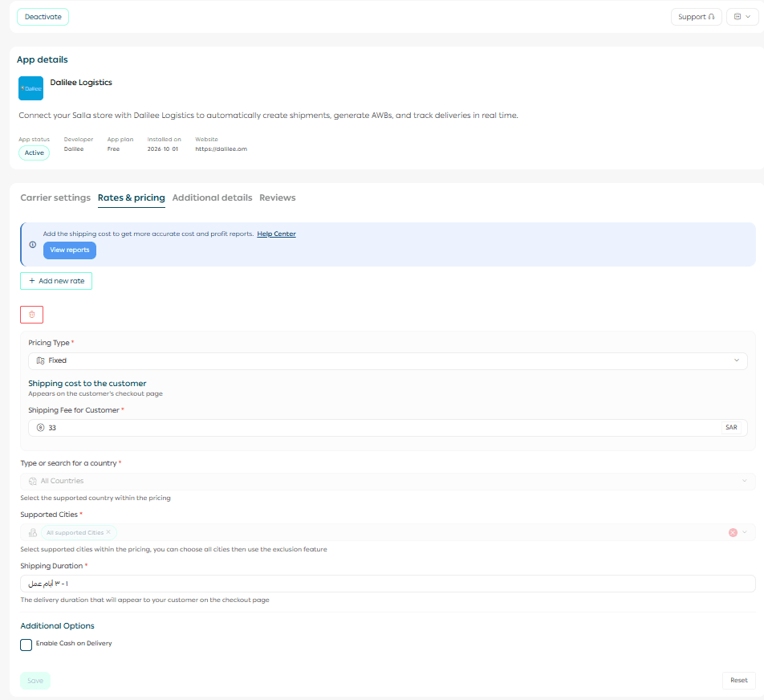Image resolution: width=764 pixels, height=700 pixels.
Task: Edit the Shipping Duration field
Action: [x=388, y=584]
